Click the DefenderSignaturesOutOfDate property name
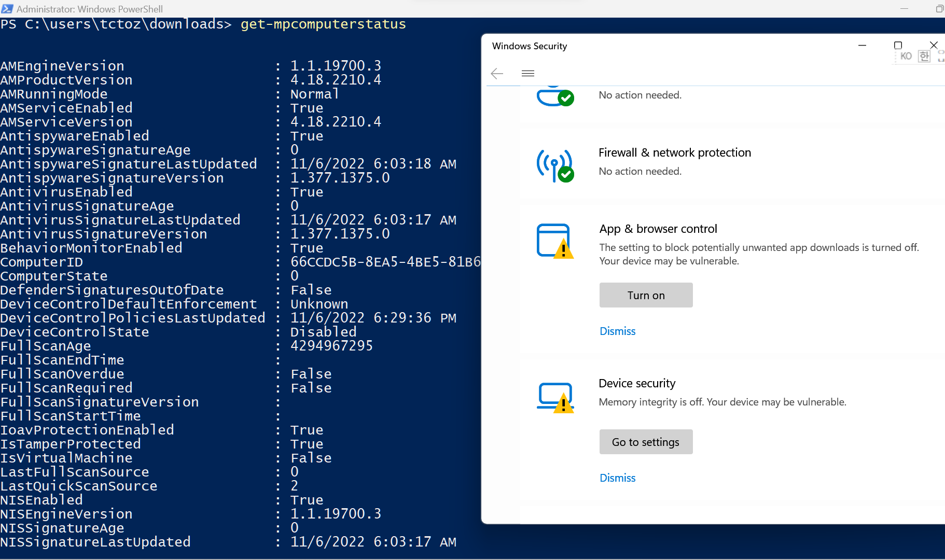The height and width of the screenshot is (560, 945). [x=112, y=290]
